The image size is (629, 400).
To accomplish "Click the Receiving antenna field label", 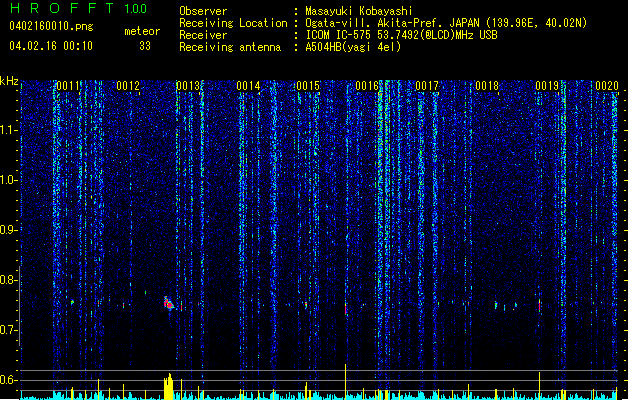I will tap(230, 47).
